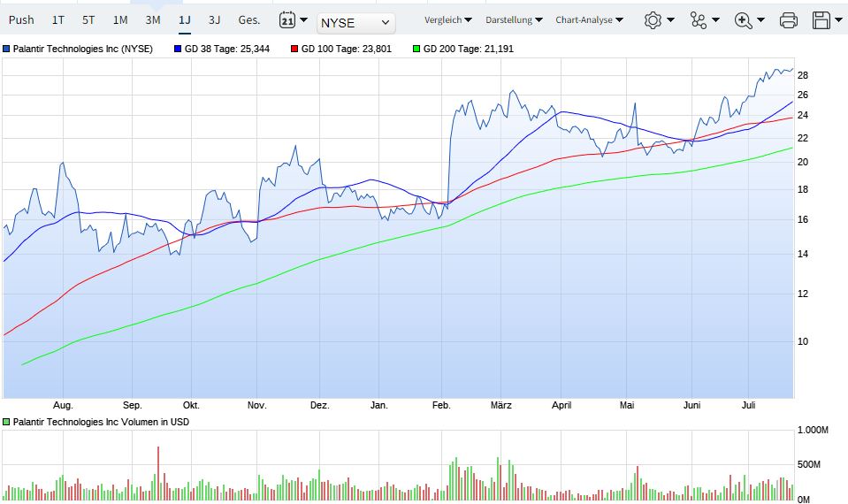Click the '500M' volume axis label

(x=809, y=464)
